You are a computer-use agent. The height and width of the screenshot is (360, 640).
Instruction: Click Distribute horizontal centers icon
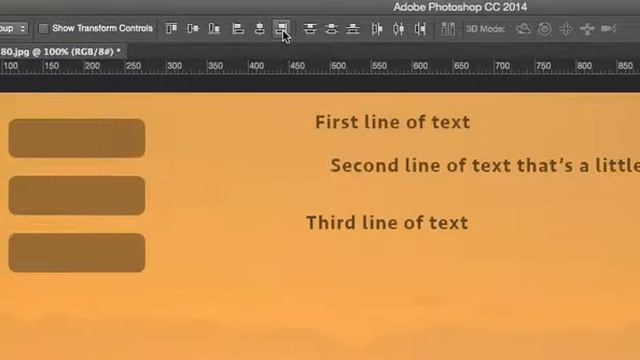tap(398, 29)
